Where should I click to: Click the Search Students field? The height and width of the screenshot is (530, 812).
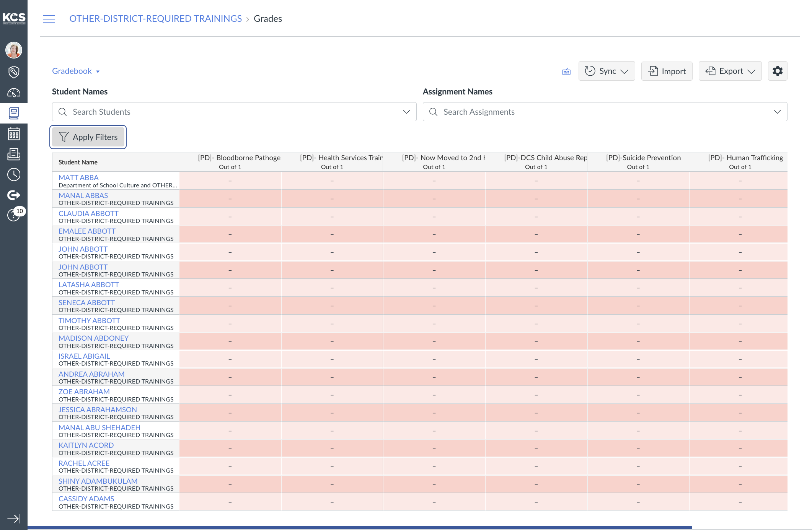(x=234, y=112)
